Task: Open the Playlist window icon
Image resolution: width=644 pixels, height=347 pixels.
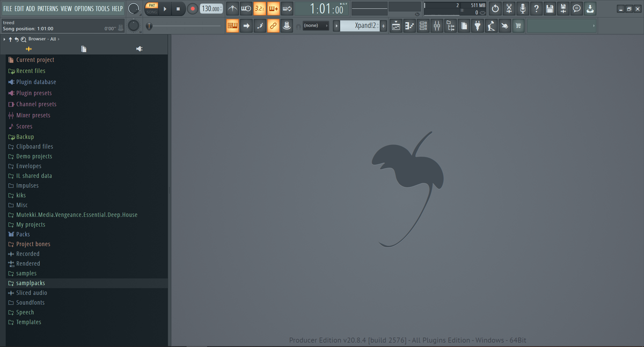Action: point(396,26)
